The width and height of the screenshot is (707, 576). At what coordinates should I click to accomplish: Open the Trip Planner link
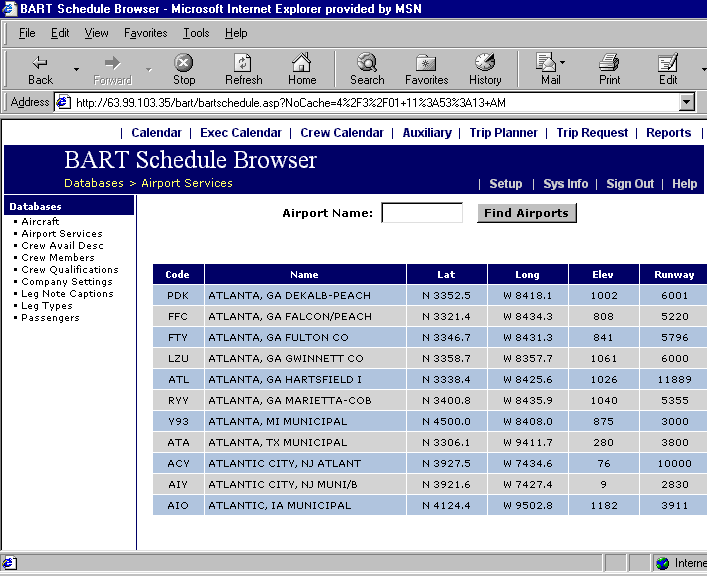[x=505, y=133]
